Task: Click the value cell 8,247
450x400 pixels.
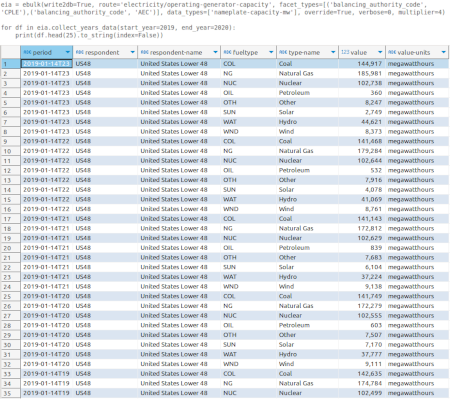Action: (x=362, y=102)
